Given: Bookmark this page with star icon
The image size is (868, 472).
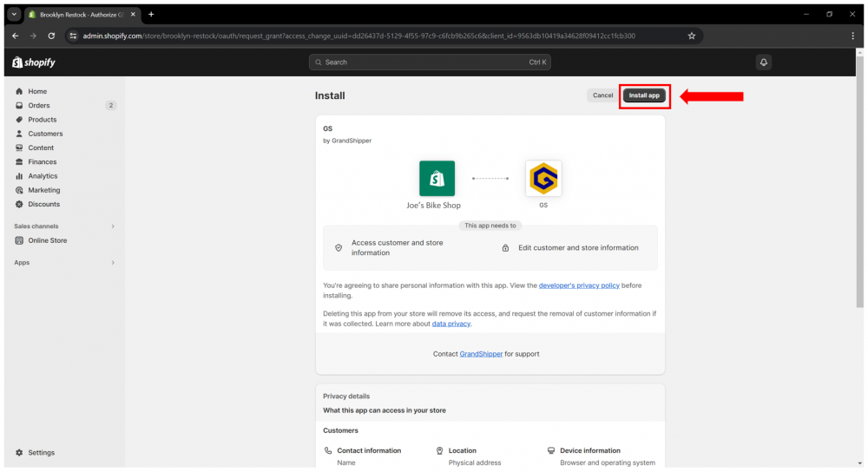Looking at the screenshot, I should click(x=692, y=36).
